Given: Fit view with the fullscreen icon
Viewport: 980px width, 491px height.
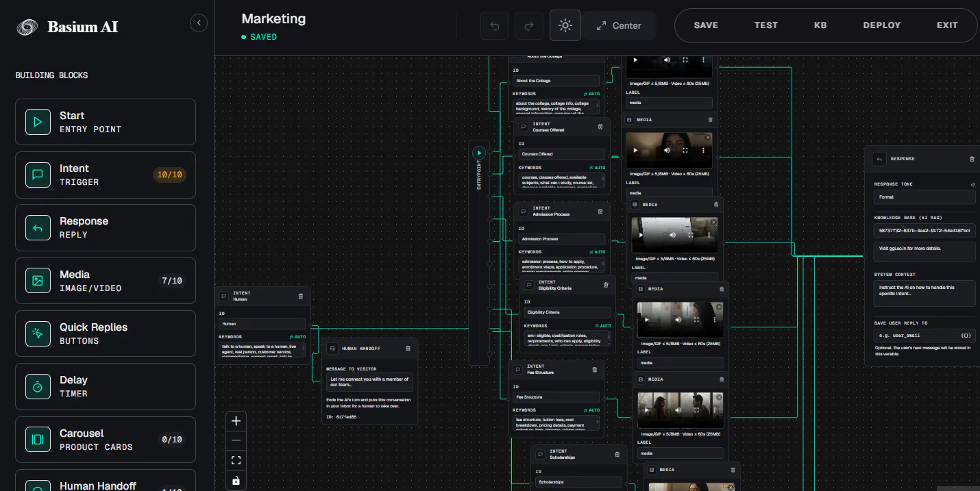Looking at the screenshot, I should [x=236, y=461].
